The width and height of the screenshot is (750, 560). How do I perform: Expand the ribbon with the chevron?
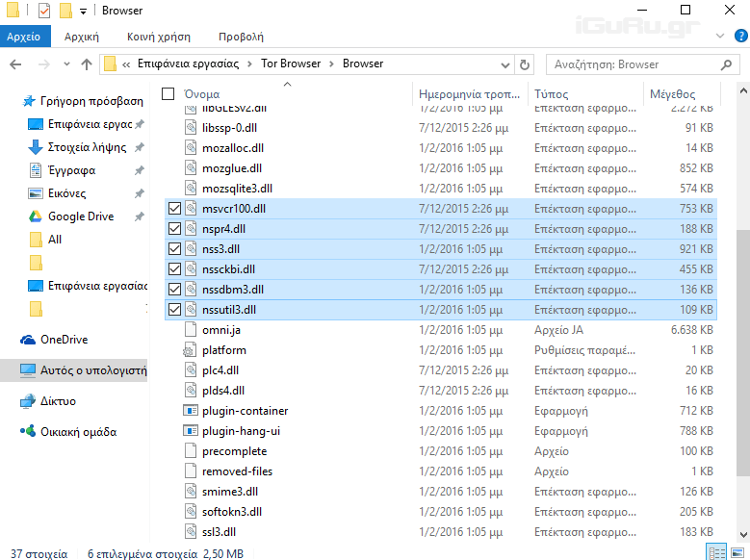pos(720,36)
